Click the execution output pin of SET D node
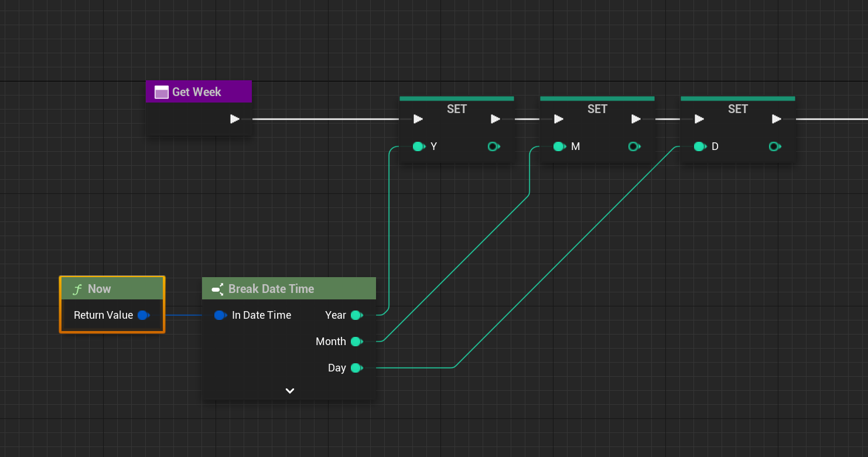Viewport: 868px width, 457px height. coord(777,119)
